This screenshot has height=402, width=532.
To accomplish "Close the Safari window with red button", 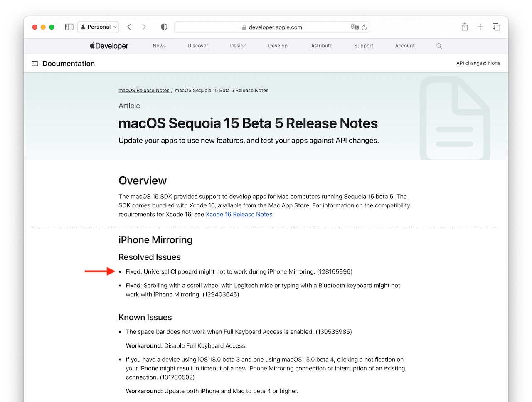I will pyautogui.click(x=34, y=27).
